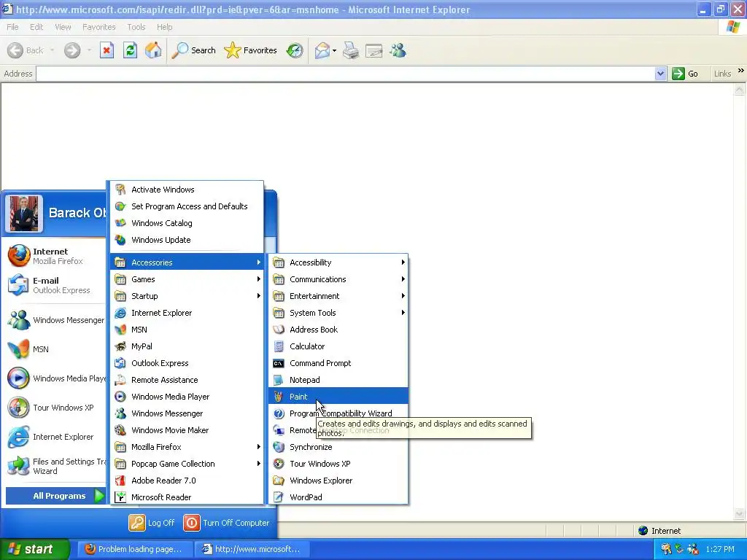The height and width of the screenshot is (560, 747).
Task: Click the Mail icon in IE toolbar
Action: click(322, 50)
